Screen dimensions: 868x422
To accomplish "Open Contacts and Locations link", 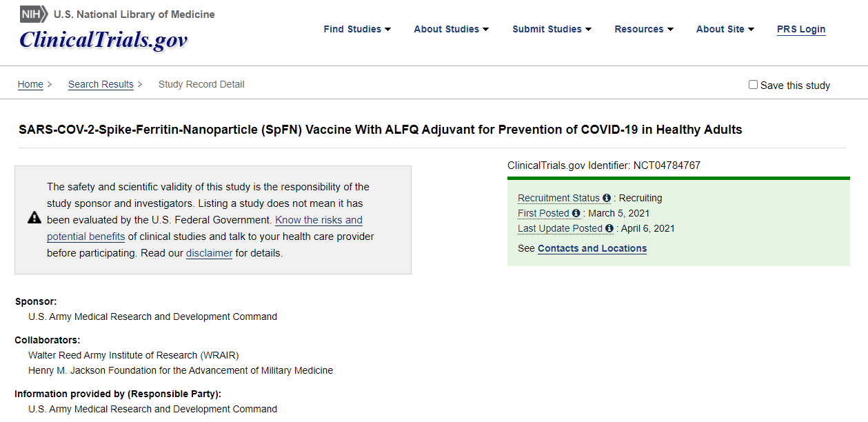I will click(x=592, y=248).
